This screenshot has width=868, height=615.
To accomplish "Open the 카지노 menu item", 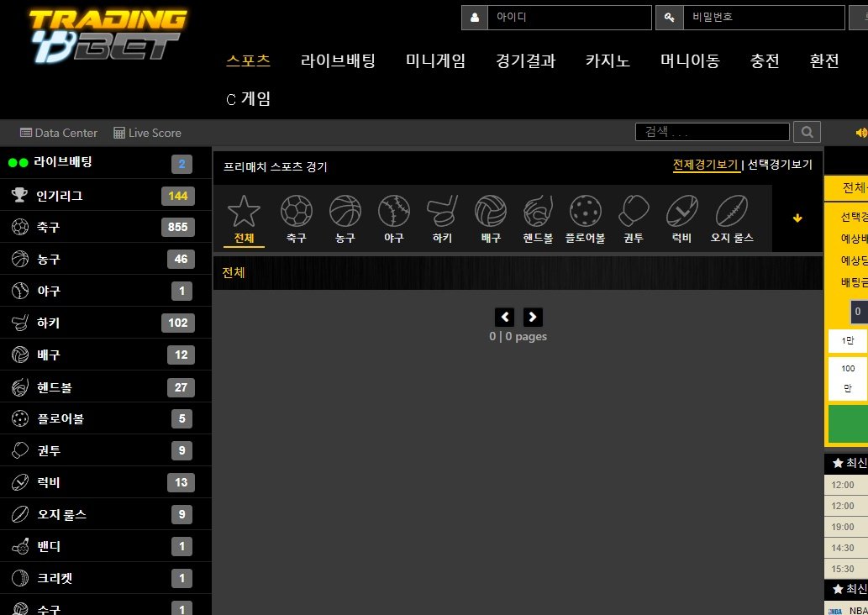I will (x=608, y=60).
